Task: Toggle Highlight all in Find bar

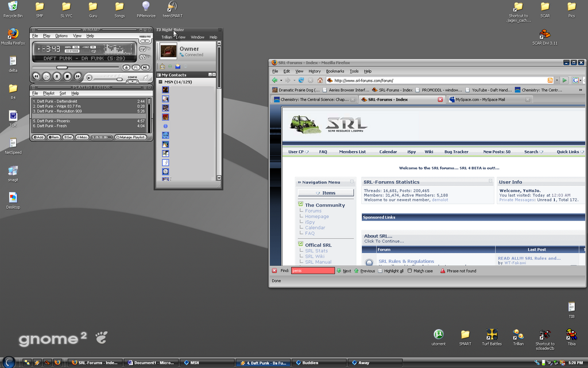Action: coord(381,271)
